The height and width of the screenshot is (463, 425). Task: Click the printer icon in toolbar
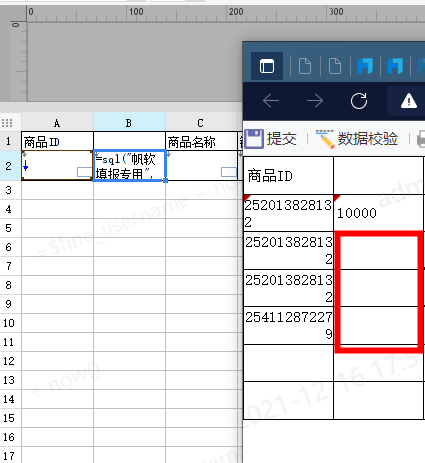pos(421,139)
